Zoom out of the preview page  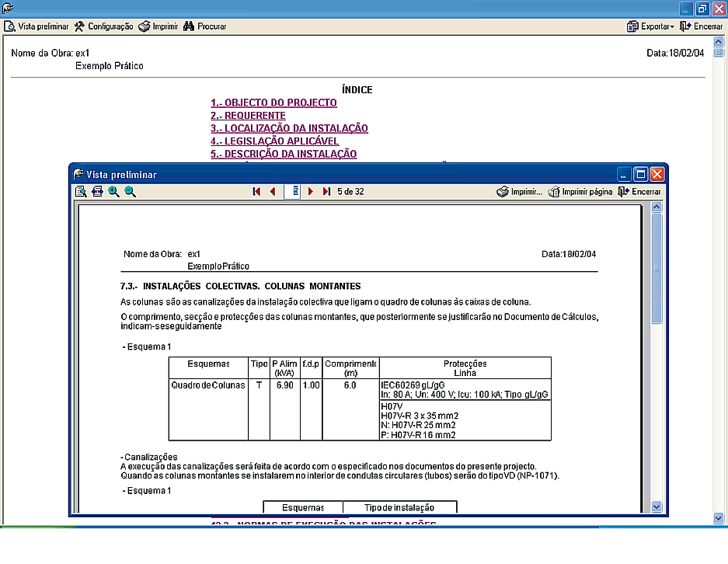(x=131, y=192)
